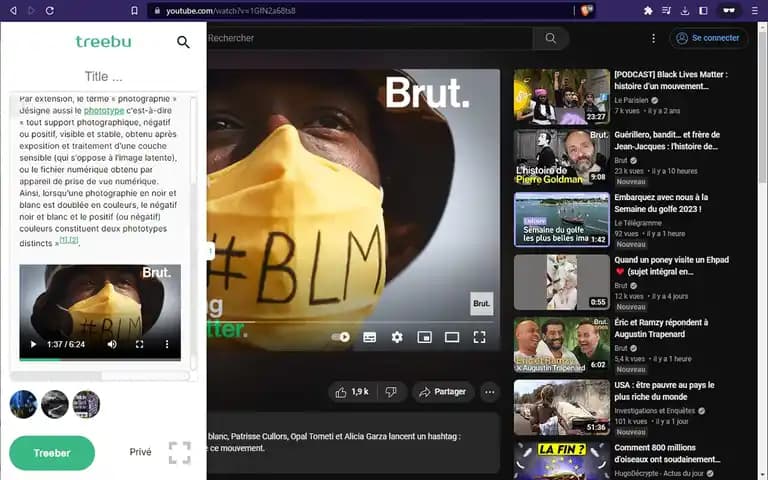Click the Treebu expand frame icon

pos(180,453)
